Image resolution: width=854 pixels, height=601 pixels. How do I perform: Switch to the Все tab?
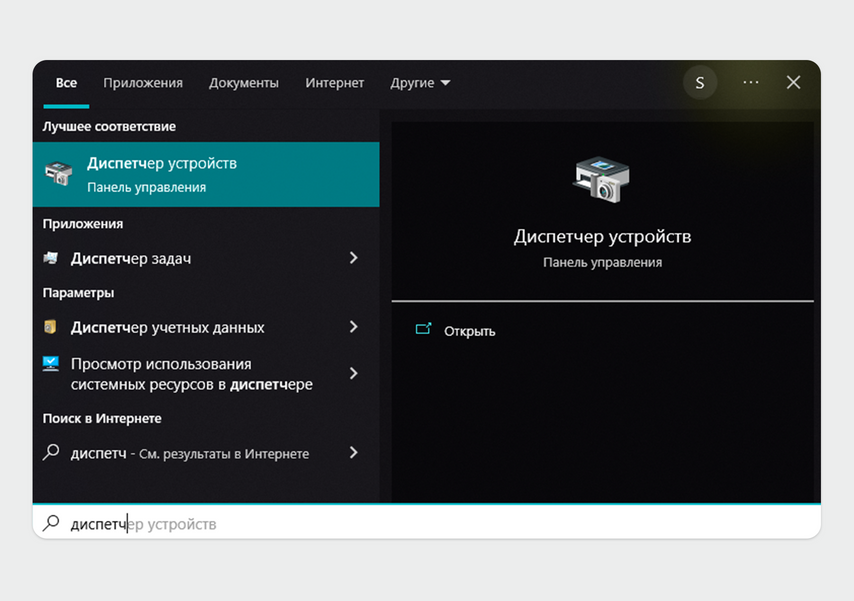pyautogui.click(x=66, y=83)
